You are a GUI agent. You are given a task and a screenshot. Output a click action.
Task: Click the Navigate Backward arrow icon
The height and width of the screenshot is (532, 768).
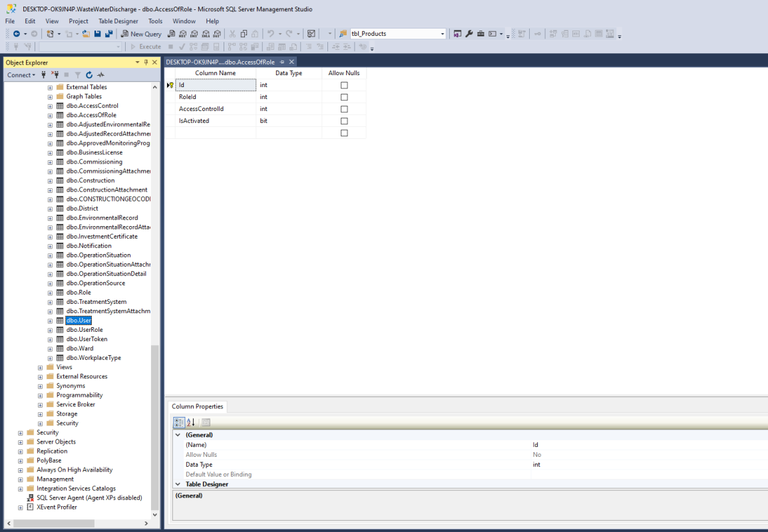pyautogui.click(x=17, y=34)
